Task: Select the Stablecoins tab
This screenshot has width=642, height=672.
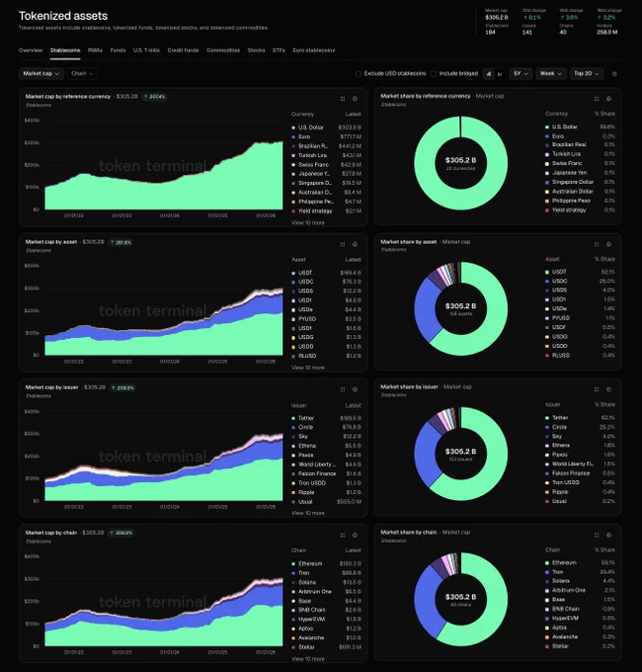Action: pos(65,50)
